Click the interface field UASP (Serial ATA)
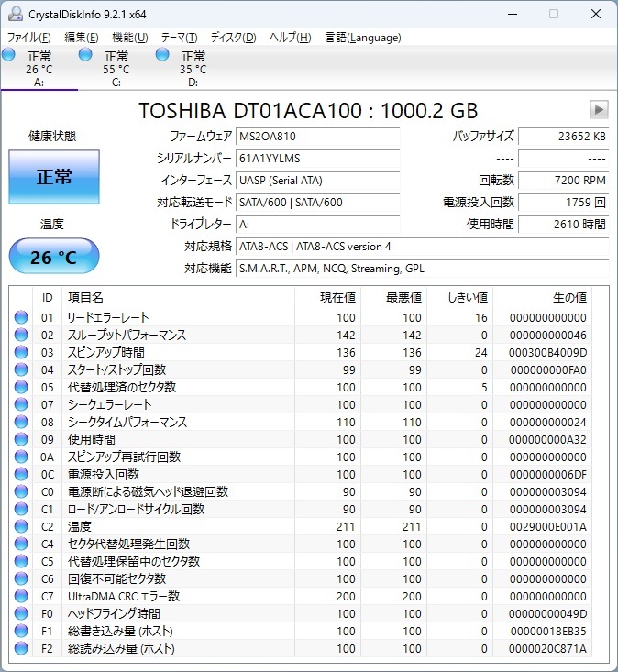 (x=317, y=181)
